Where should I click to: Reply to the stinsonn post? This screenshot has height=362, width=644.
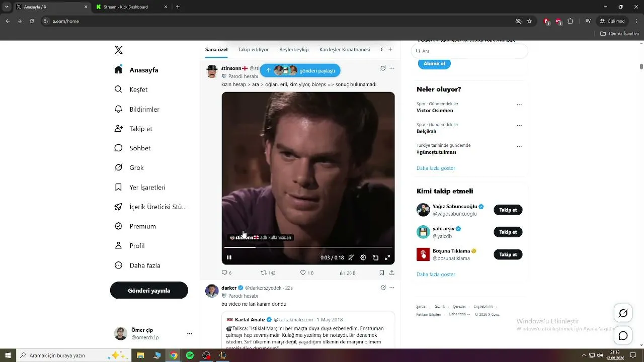(226, 273)
